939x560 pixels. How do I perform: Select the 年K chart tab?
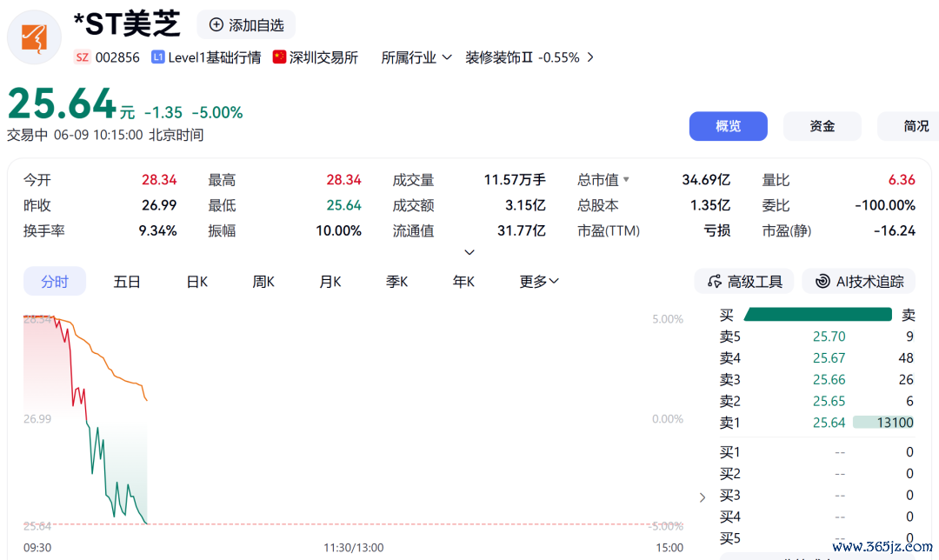pos(463,282)
